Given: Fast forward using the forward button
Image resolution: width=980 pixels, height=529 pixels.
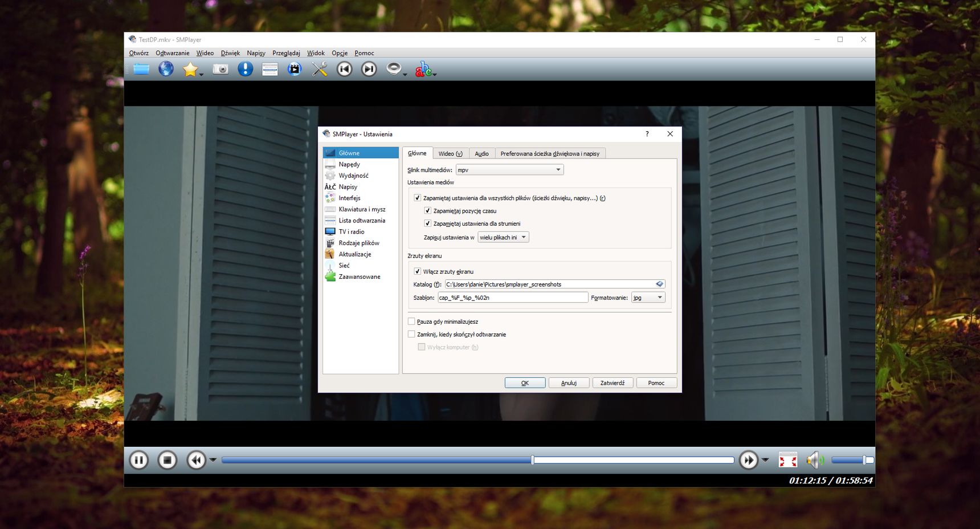Looking at the screenshot, I should tap(748, 460).
